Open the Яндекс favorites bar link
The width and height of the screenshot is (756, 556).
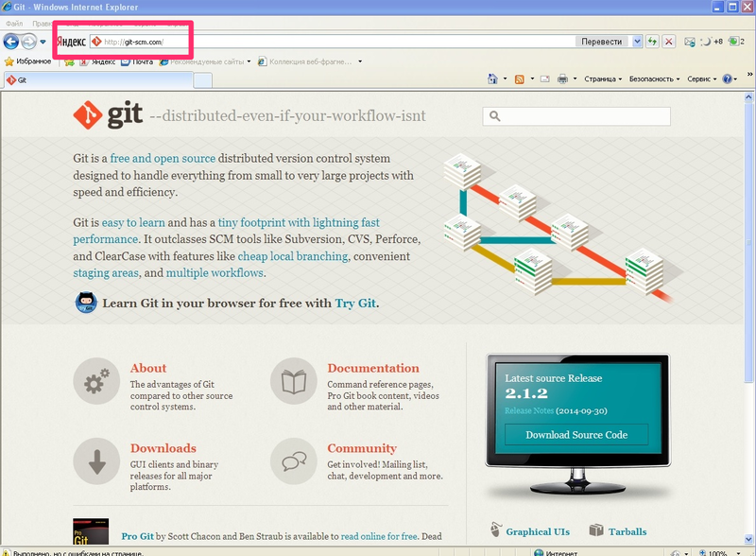click(x=97, y=61)
